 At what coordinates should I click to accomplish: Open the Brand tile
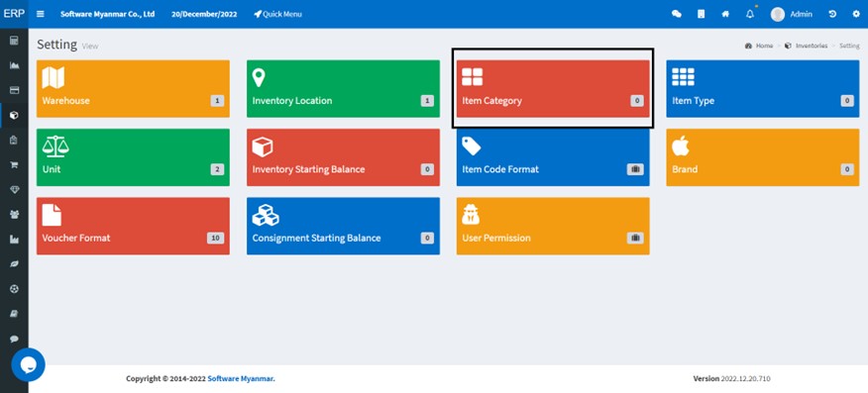pyautogui.click(x=763, y=157)
